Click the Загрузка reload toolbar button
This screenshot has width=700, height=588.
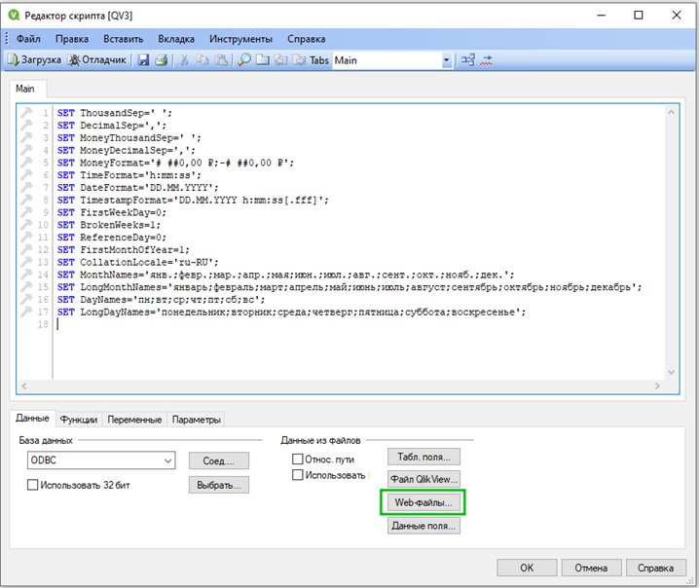[34, 59]
